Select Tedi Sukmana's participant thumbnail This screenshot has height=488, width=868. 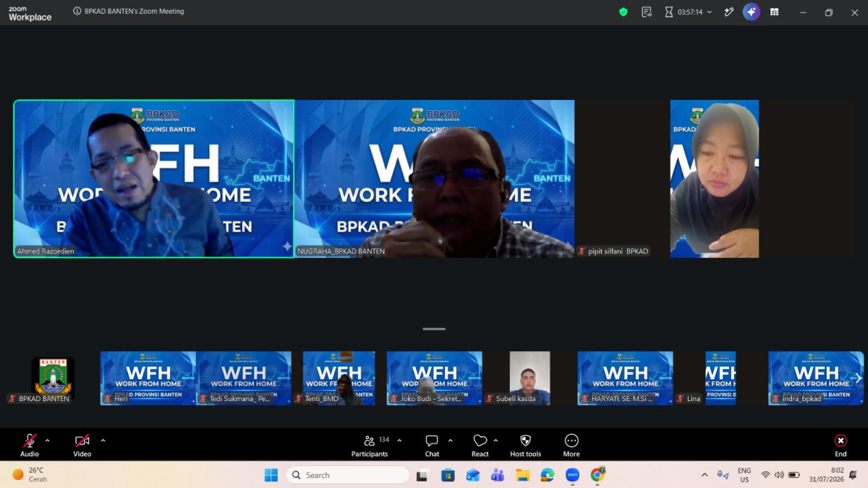click(x=244, y=378)
